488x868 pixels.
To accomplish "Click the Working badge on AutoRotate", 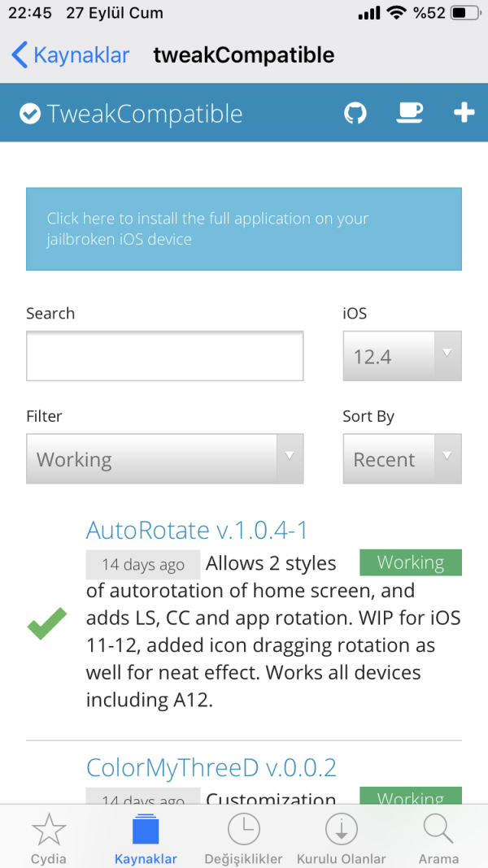I will [x=410, y=562].
